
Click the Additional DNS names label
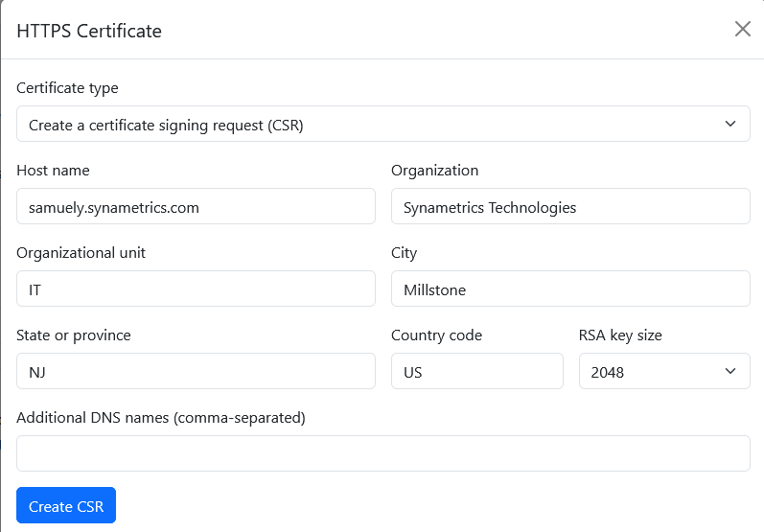coord(161,418)
